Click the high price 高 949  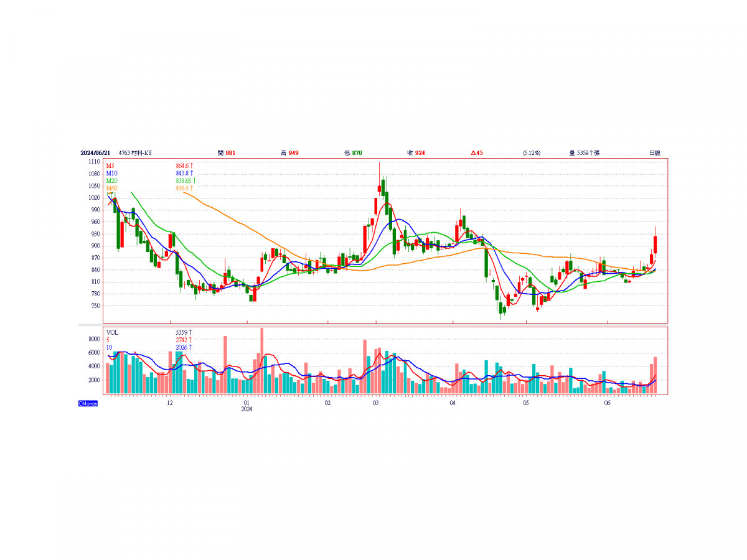point(289,152)
